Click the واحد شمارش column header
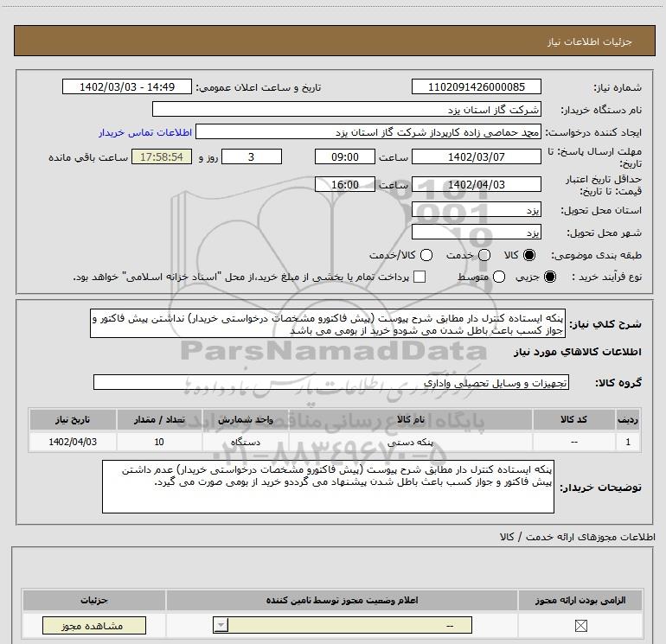 [x=246, y=419]
